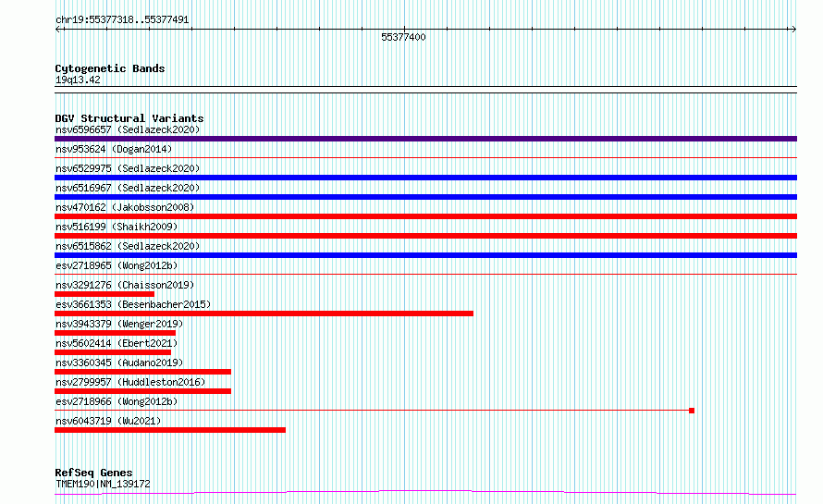Viewport: 823px width, 504px height.
Task: Click the esv3661353 (Besenbacher2015) label
Action: click(133, 304)
